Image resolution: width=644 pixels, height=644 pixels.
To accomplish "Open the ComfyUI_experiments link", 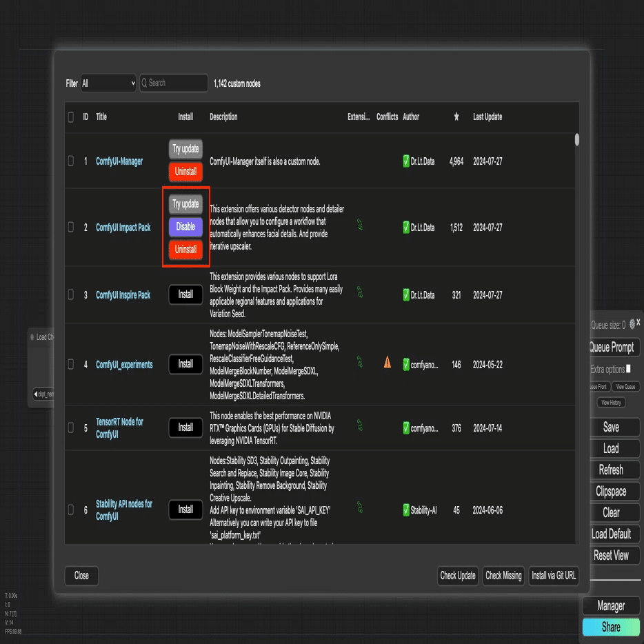I will pyautogui.click(x=124, y=364).
